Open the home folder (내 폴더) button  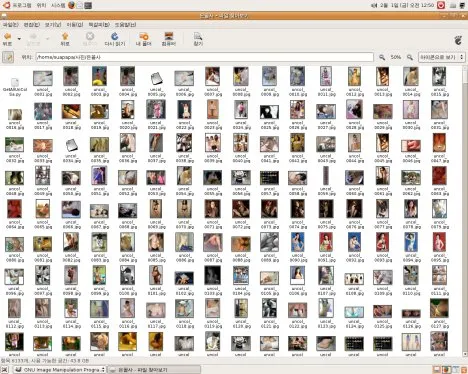pyautogui.click(x=144, y=39)
